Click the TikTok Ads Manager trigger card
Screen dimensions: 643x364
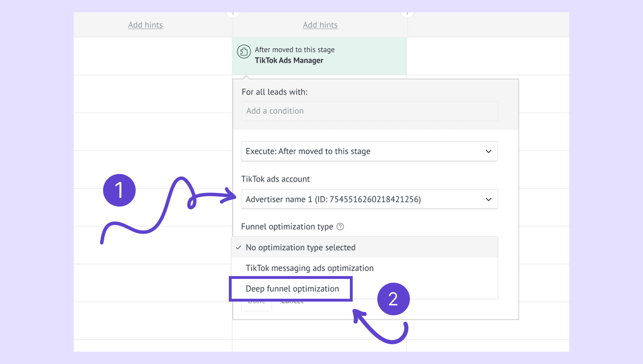pyautogui.click(x=319, y=56)
